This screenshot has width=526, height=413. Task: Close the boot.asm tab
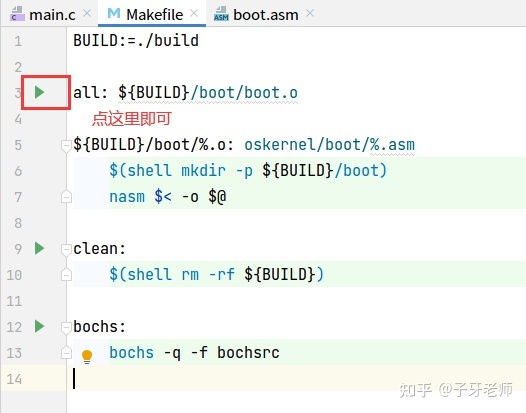click(310, 13)
